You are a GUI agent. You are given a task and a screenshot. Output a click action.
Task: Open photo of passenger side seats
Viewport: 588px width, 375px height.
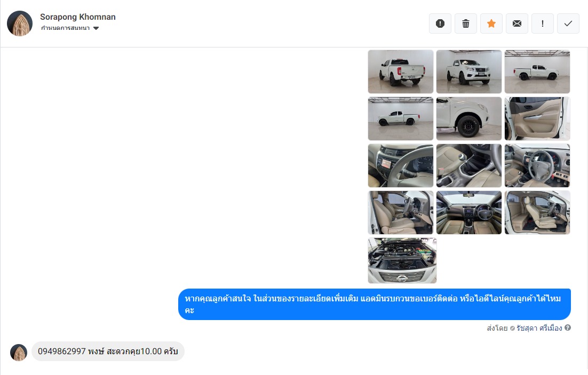click(537, 212)
